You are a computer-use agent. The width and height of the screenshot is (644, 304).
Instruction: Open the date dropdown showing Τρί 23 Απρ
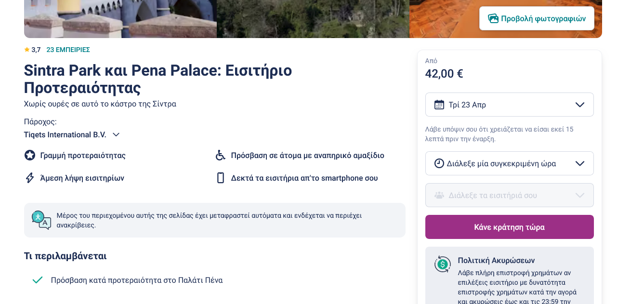click(x=509, y=105)
